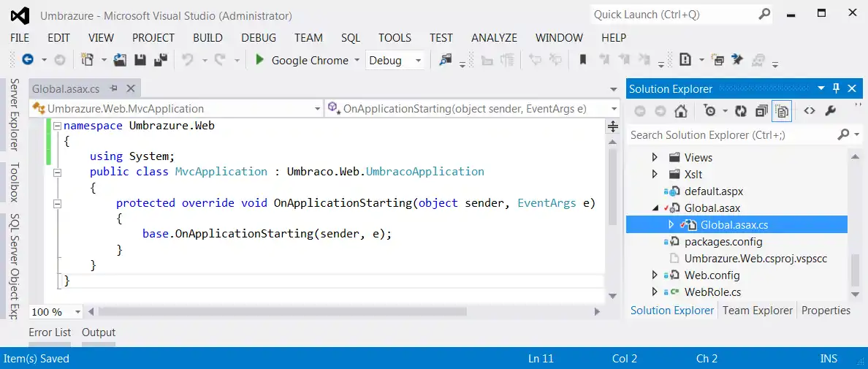This screenshot has width=868, height=369.
Task: Open the EDIT menu
Action: [x=58, y=37]
